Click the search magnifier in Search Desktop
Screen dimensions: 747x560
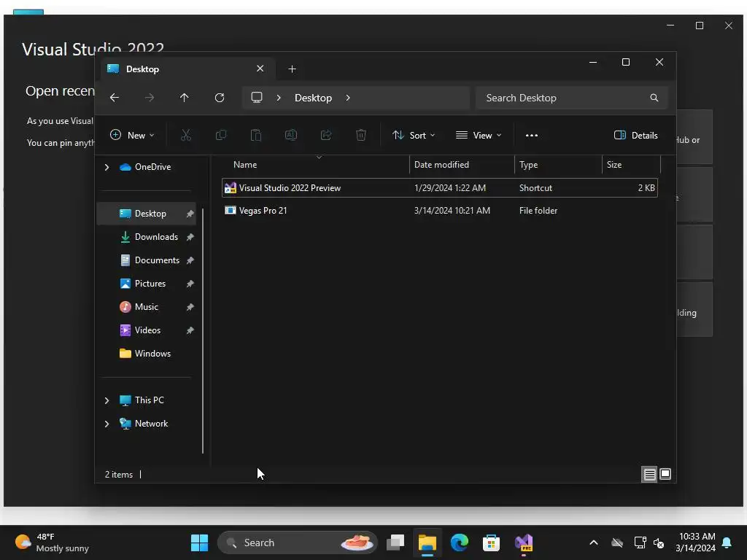point(654,98)
